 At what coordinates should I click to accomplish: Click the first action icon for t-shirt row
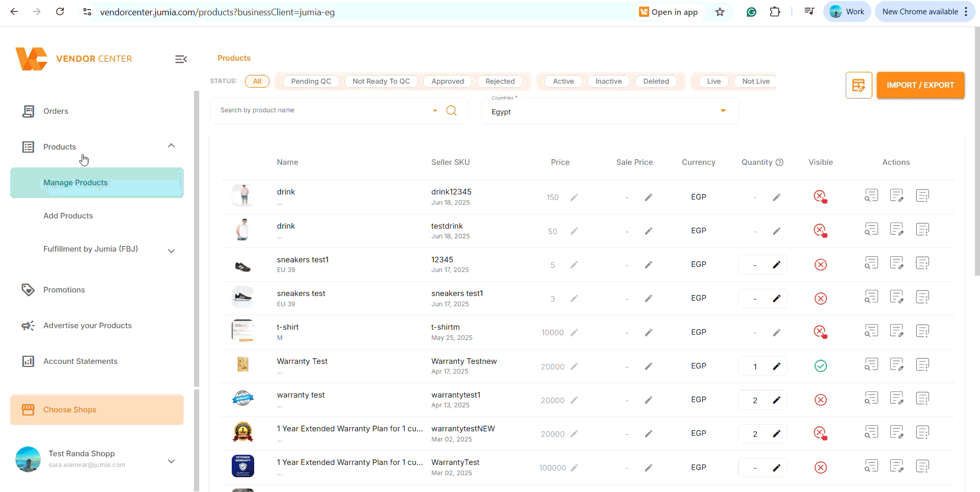click(871, 331)
